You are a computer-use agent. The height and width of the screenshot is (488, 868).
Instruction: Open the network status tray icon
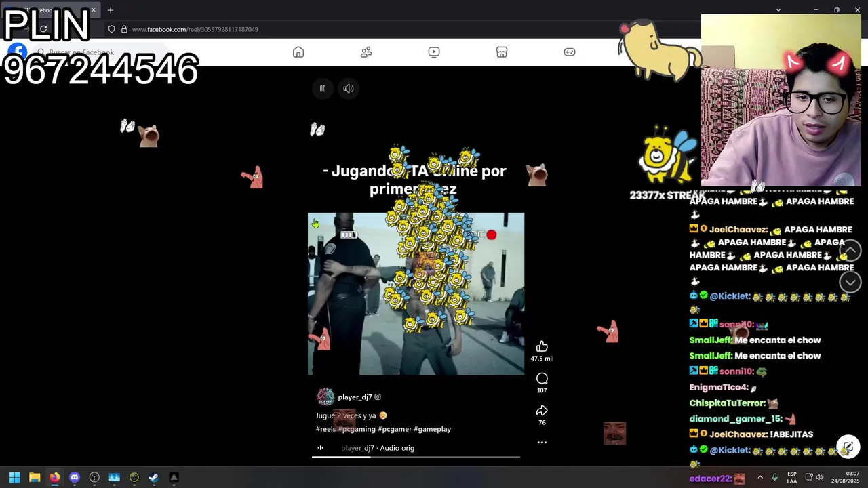tap(809, 477)
